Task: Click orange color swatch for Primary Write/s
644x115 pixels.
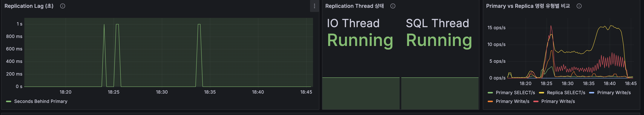Action: tap(490, 102)
